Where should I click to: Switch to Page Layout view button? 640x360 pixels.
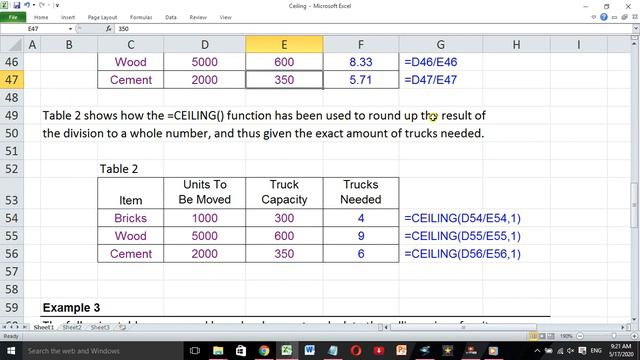542,336
